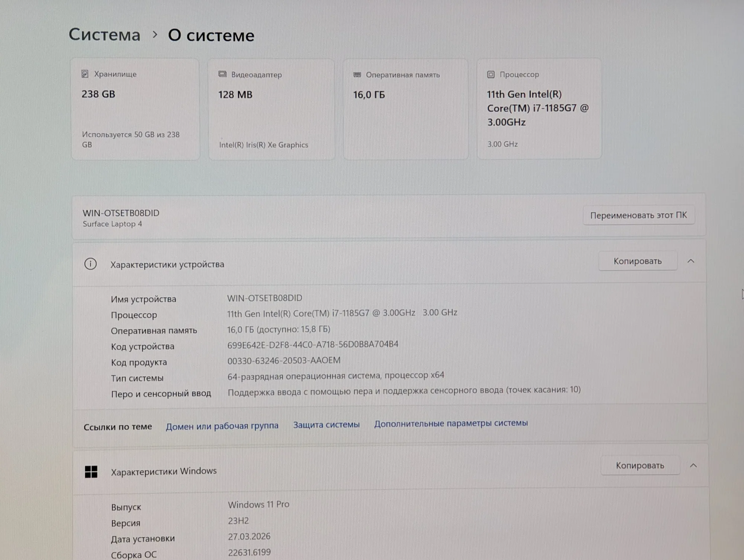Open the Видеоадаптер 128 MB card
744x560 pixels.
click(272, 109)
